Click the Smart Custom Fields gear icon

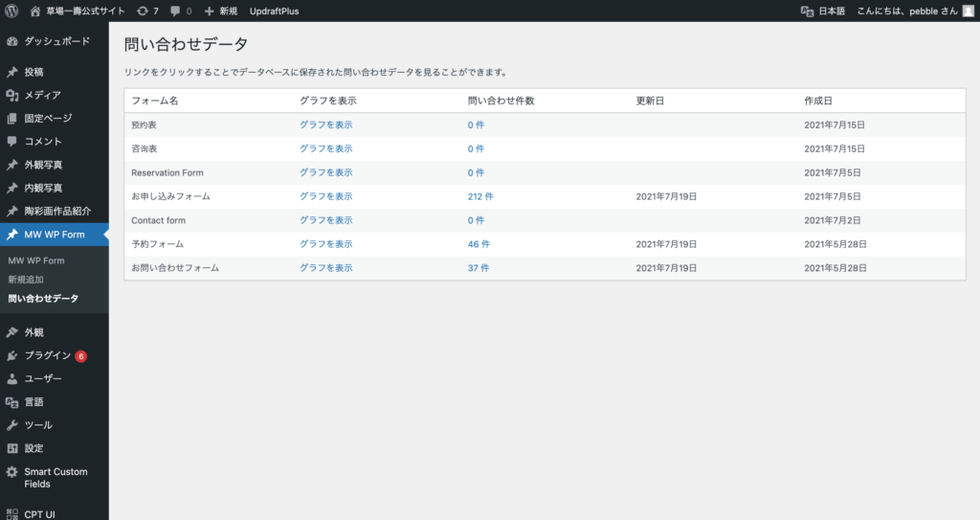(x=11, y=472)
